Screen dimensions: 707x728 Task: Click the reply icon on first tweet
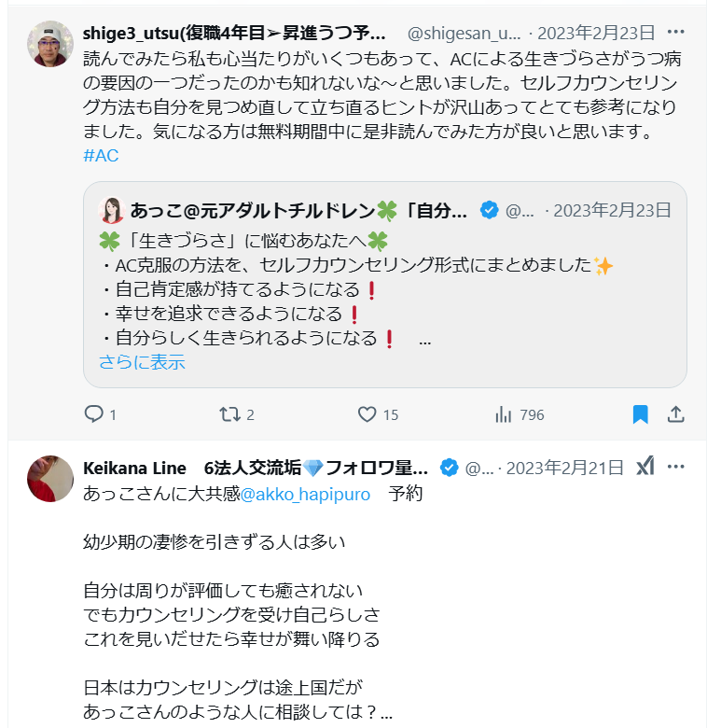(x=94, y=413)
